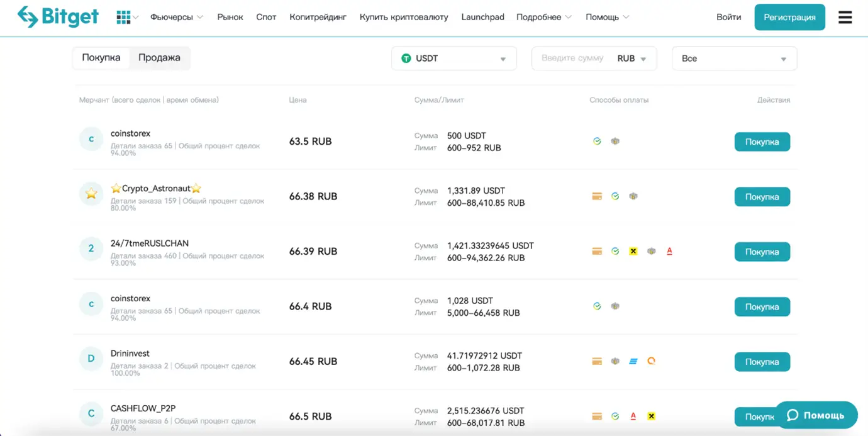Click the blue striped payment icon in the Drininvest row
The image size is (868, 436).
633,361
